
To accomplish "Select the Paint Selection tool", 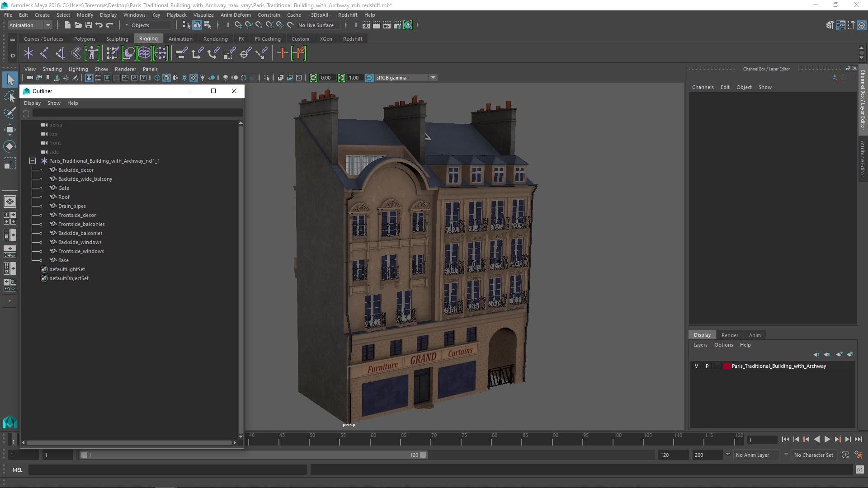I will 9,113.
